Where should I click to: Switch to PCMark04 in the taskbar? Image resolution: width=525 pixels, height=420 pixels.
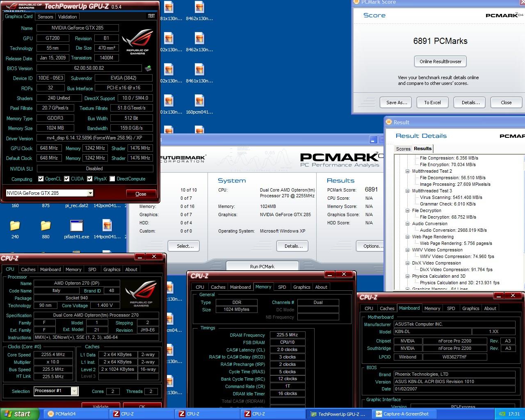pos(76,414)
